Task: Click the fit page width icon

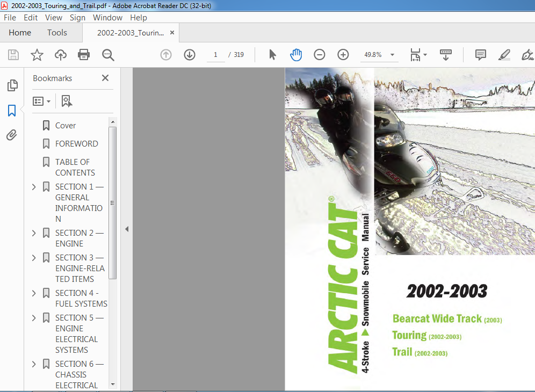Action: 415,55
